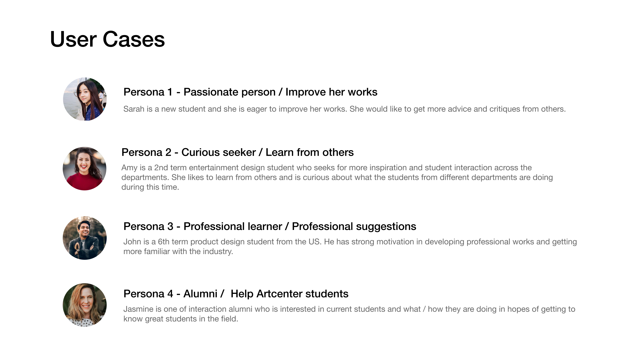The height and width of the screenshot is (362, 644).
Task: Click the paragraph beginning "Amy is a 2nd term"
Action: click(x=337, y=177)
